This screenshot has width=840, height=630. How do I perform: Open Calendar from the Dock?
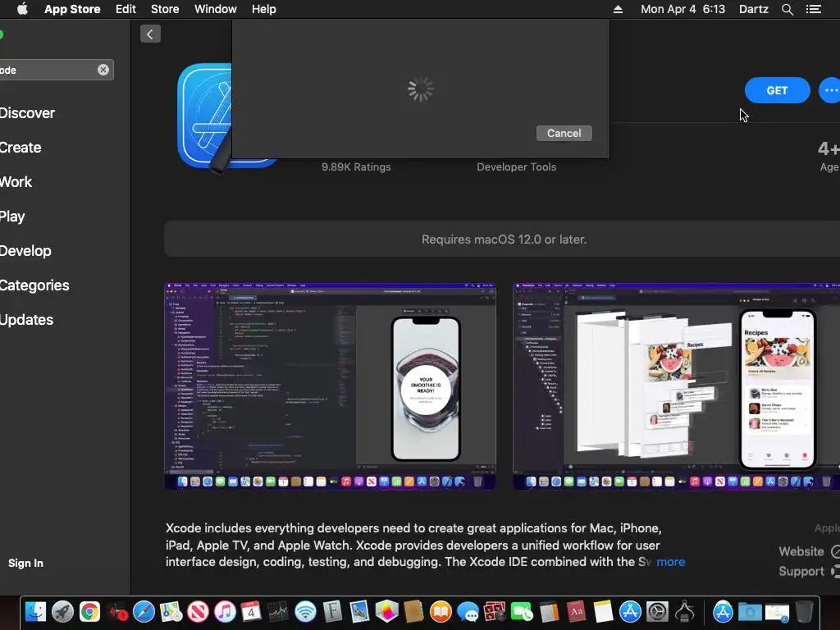[x=251, y=611]
